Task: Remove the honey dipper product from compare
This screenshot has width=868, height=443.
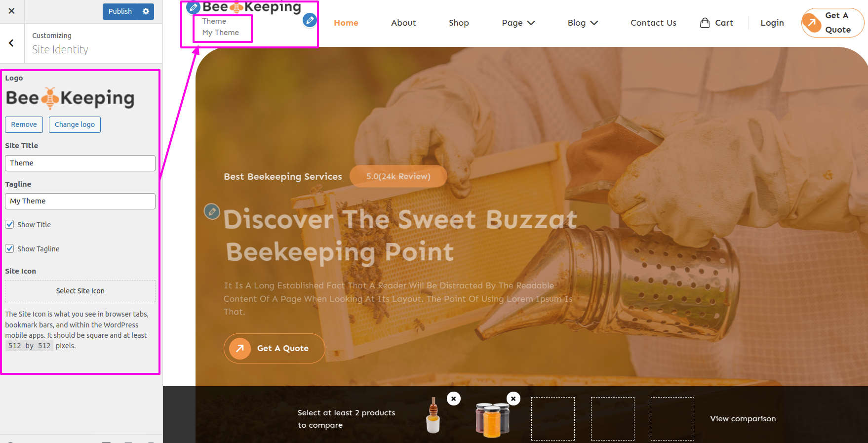Action: [453, 399]
